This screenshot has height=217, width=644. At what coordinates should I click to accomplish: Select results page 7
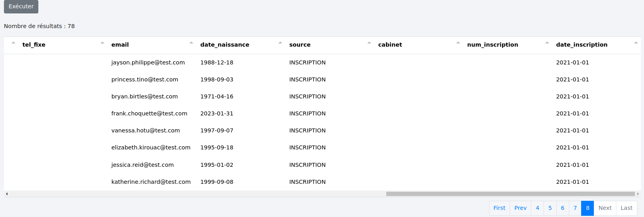pos(575,208)
